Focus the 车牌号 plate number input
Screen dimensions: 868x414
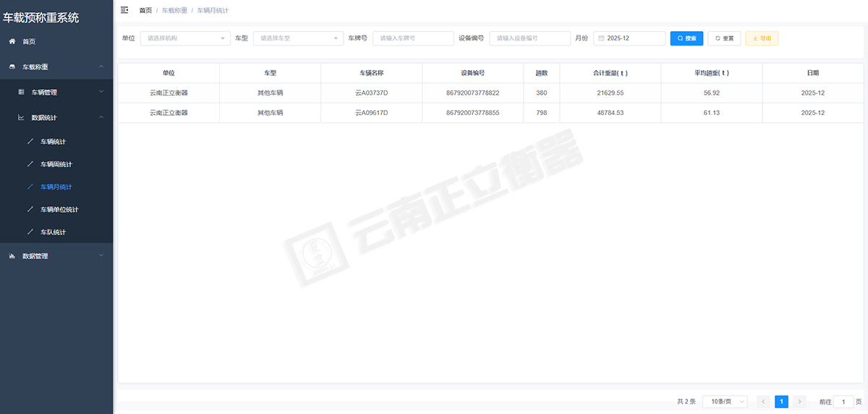[412, 38]
